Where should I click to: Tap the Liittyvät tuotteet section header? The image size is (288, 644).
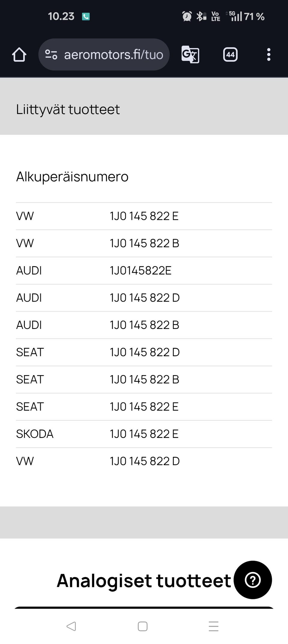pos(68,109)
